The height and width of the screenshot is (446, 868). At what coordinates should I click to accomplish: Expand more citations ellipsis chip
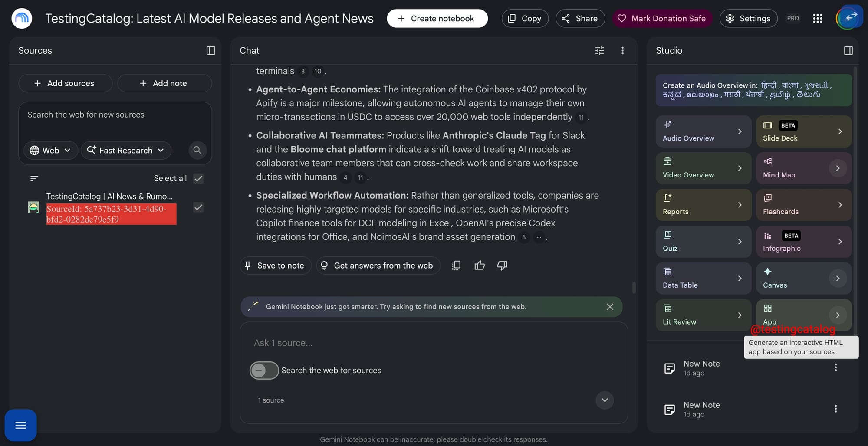(539, 237)
